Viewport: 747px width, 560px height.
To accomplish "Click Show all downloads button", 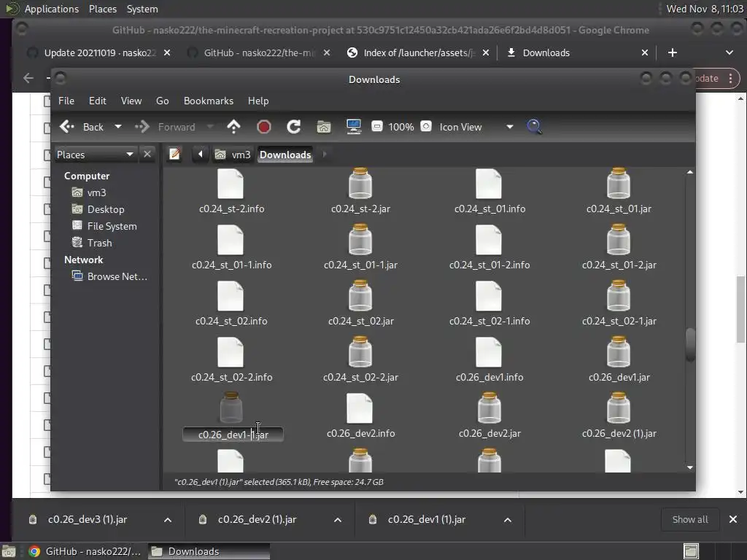I will click(690, 519).
